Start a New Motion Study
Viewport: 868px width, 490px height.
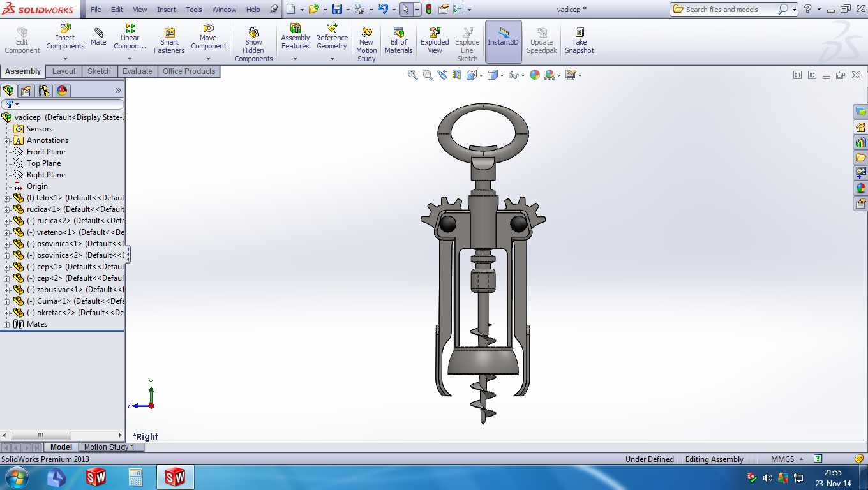366,45
